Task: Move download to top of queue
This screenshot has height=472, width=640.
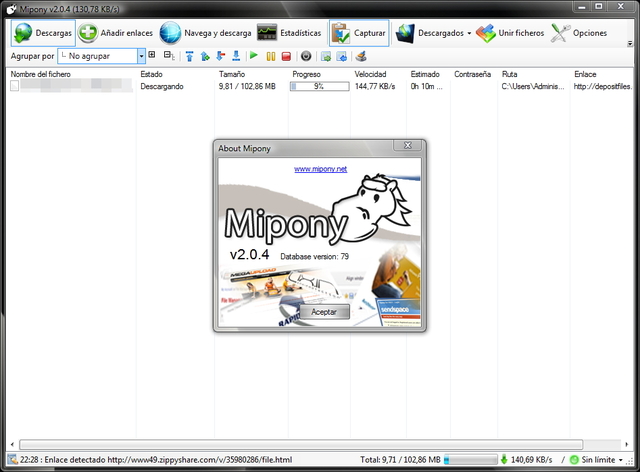Action: 189,56
